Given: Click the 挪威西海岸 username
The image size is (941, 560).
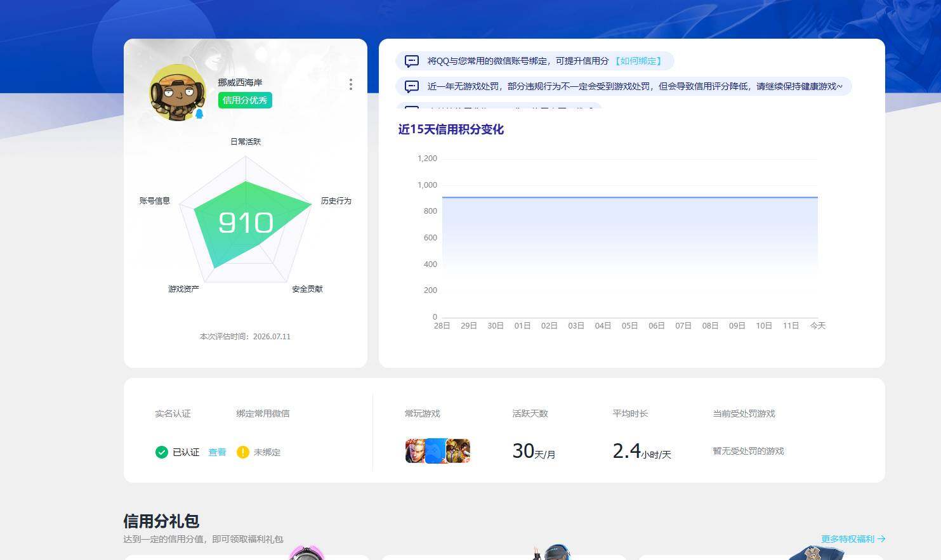Looking at the screenshot, I should [240, 82].
